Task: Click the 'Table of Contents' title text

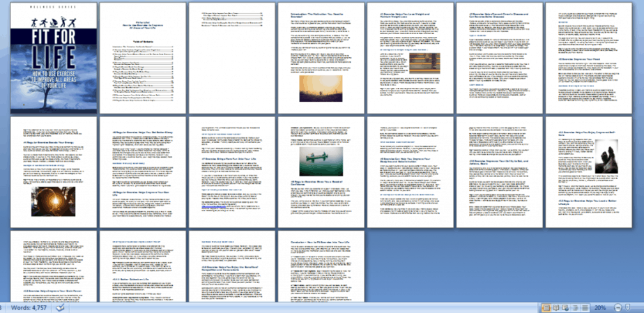Action: pyautogui.click(x=143, y=42)
